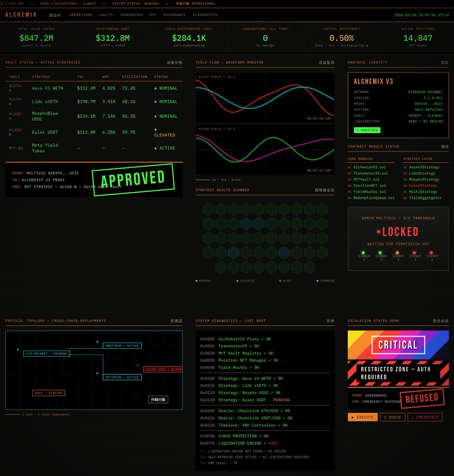Click the 作戦行動 label box in topology

[158, 399]
